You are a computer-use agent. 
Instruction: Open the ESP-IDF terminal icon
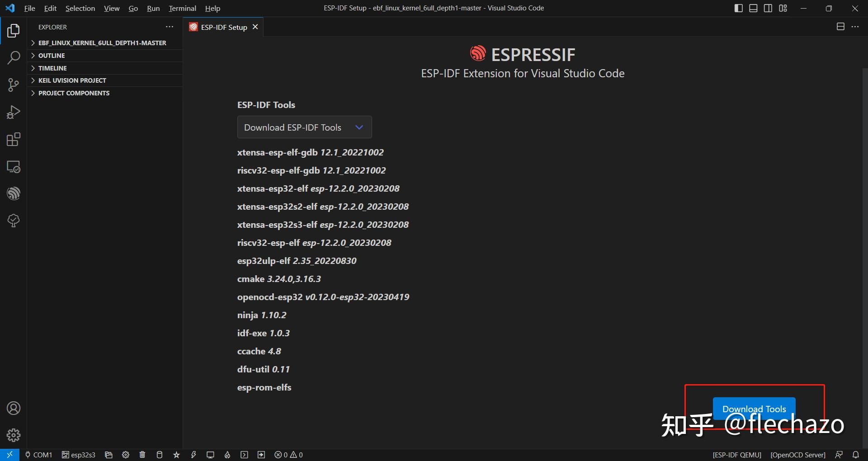(244, 455)
